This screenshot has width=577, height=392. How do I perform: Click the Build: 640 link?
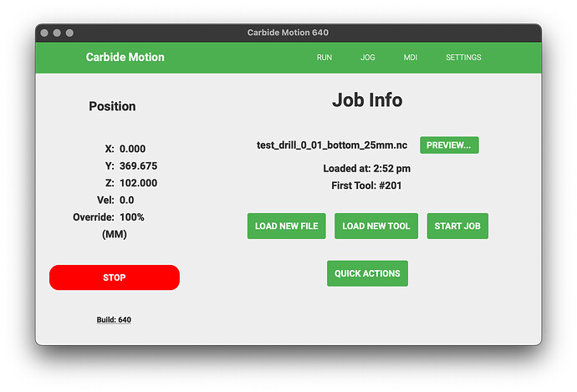coord(114,320)
